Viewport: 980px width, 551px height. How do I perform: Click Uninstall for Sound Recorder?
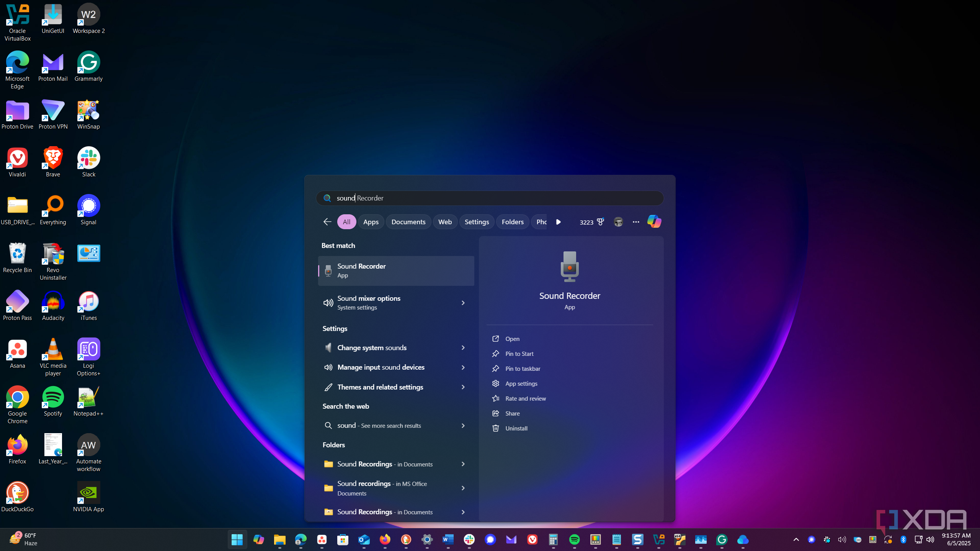(x=516, y=429)
